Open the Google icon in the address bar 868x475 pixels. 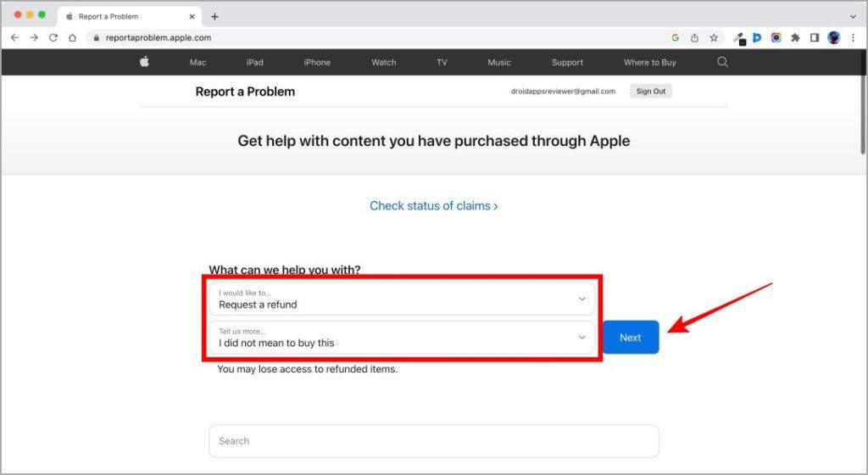(x=675, y=37)
